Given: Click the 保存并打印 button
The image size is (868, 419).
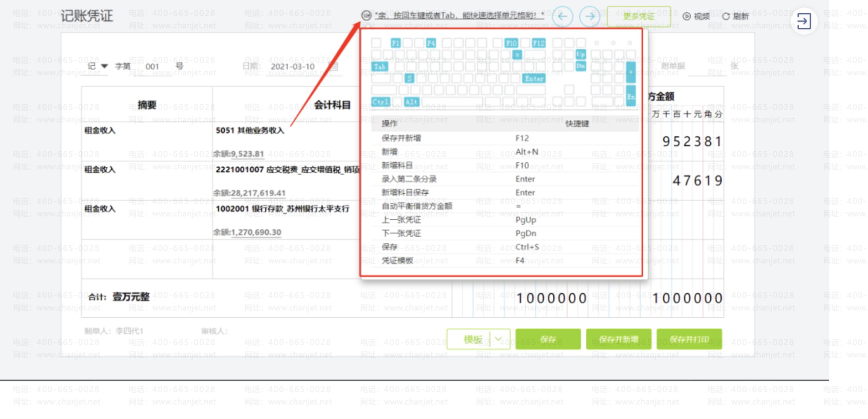Looking at the screenshot, I should (x=689, y=339).
